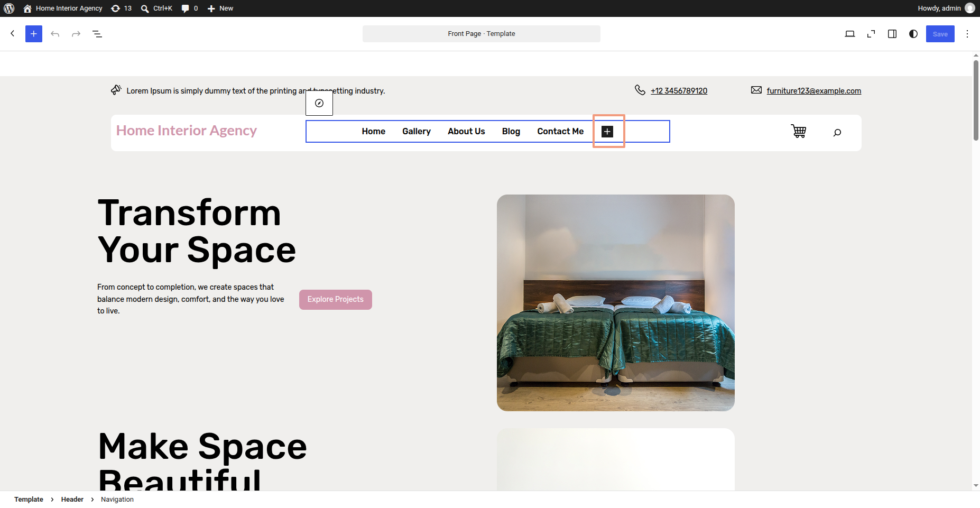Click the search magnifier icon in header
The image size is (980, 508).
pos(837,132)
